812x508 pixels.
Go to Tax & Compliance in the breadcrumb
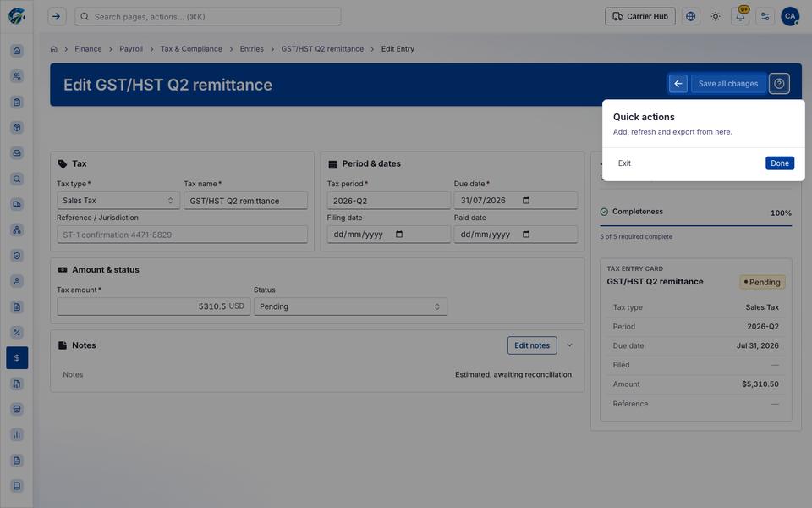(x=191, y=49)
